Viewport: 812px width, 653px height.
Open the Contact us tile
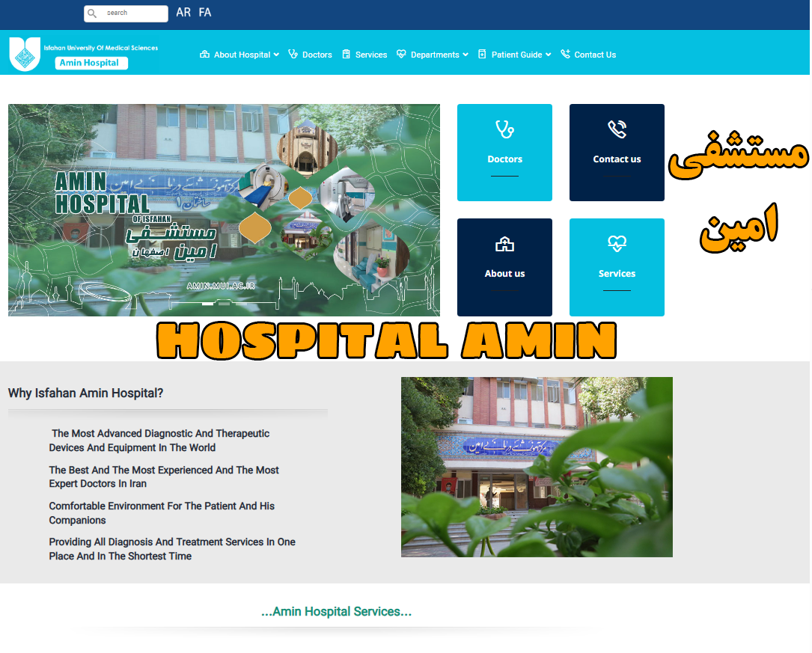617,153
